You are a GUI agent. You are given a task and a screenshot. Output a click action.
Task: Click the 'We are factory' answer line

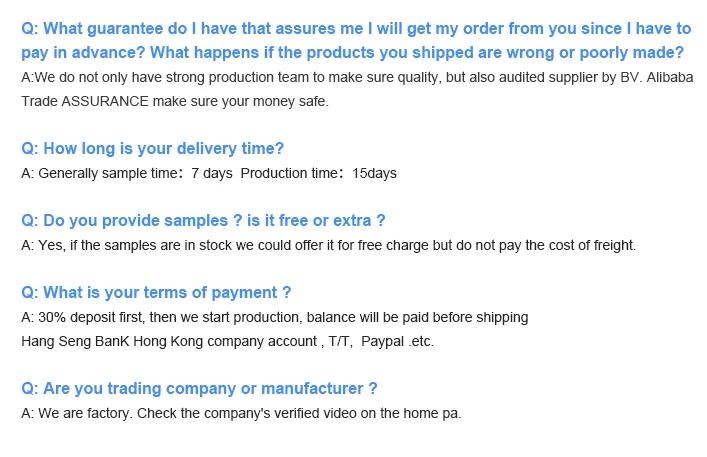pos(240,413)
